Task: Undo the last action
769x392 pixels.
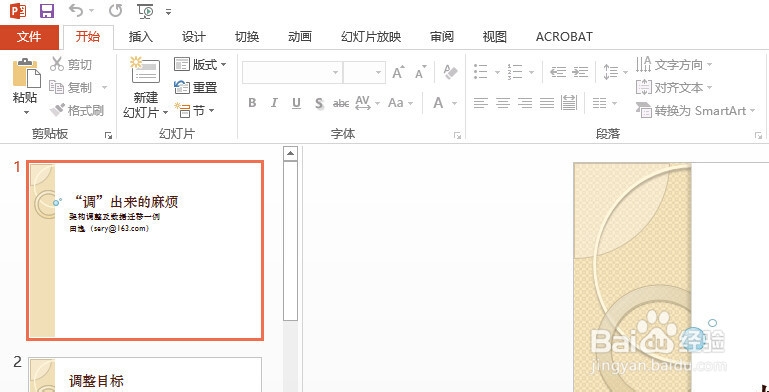Action: point(76,10)
